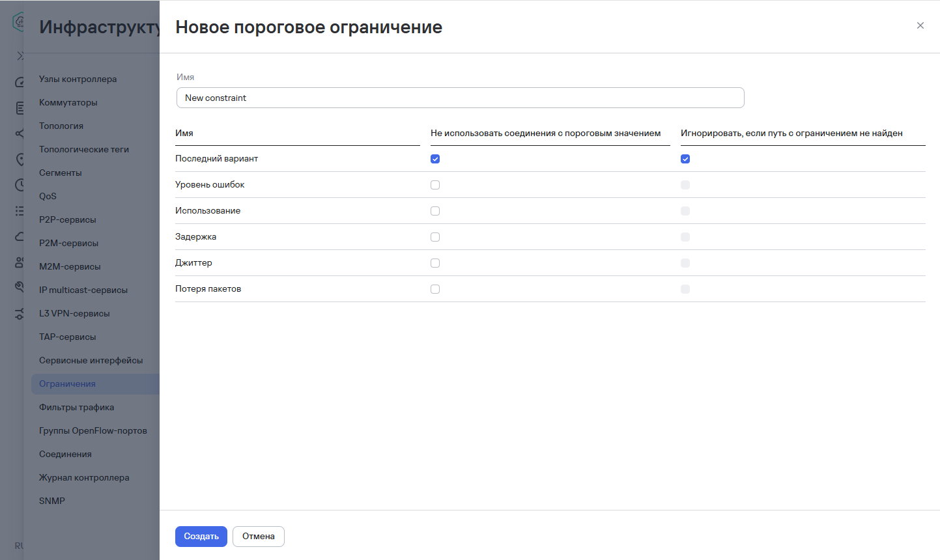Screen dimensions: 940x560
Task: Uncheck ignore-if-not-found checkbox for Последний вариант
Action: [685, 159]
